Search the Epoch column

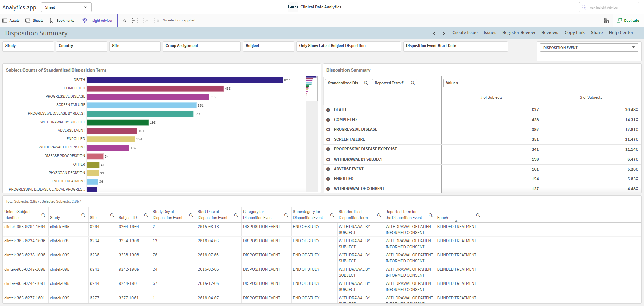[x=478, y=215]
